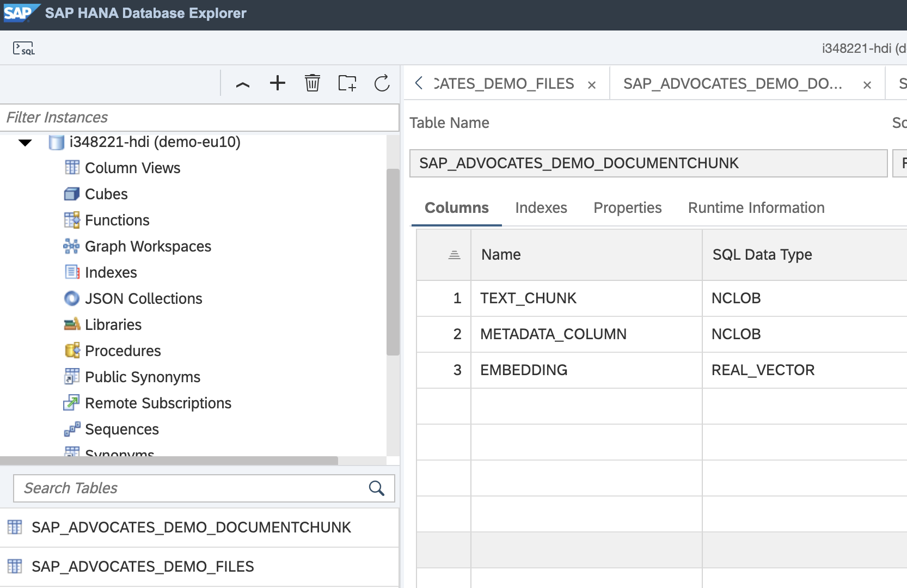Click the Libraries icon
The width and height of the screenshot is (907, 588).
72,324
